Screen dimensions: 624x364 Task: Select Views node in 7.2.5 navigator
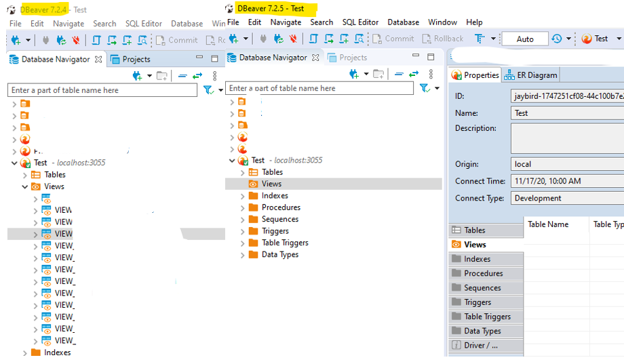tap(272, 184)
